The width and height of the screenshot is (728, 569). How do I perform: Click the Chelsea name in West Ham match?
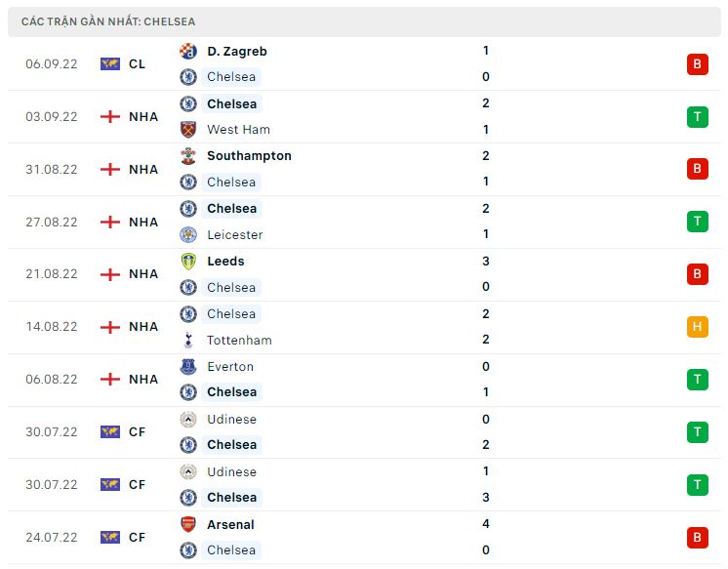coord(231,103)
